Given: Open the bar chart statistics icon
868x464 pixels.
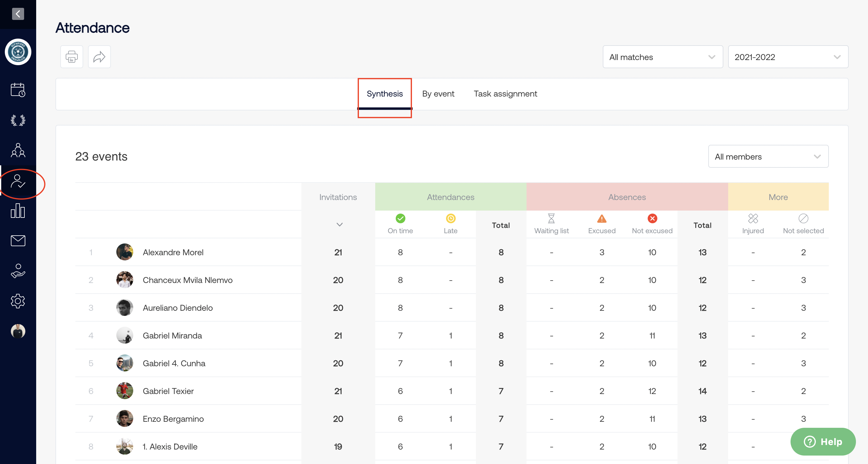Looking at the screenshot, I should point(18,211).
